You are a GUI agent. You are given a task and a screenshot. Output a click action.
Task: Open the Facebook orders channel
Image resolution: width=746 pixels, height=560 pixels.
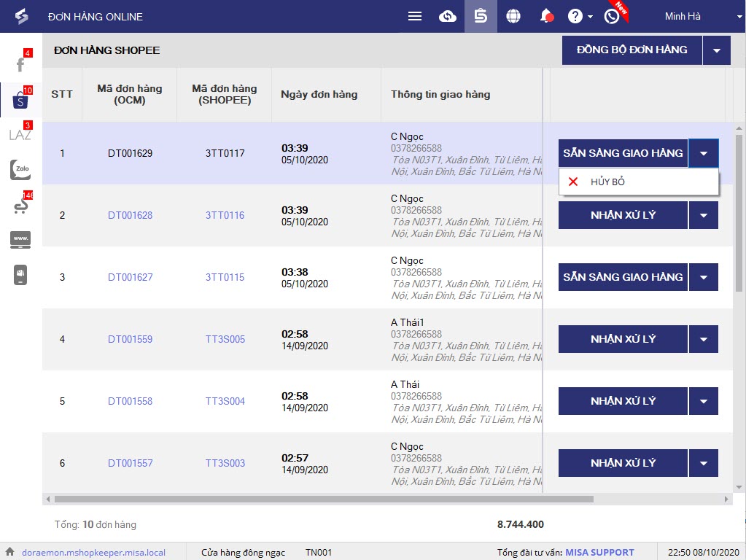click(20, 63)
